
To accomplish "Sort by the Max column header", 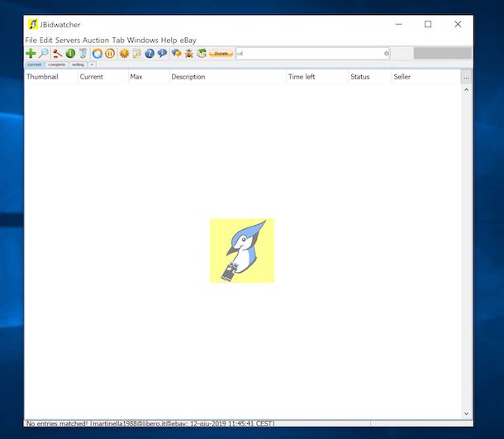I will pos(149,77).
